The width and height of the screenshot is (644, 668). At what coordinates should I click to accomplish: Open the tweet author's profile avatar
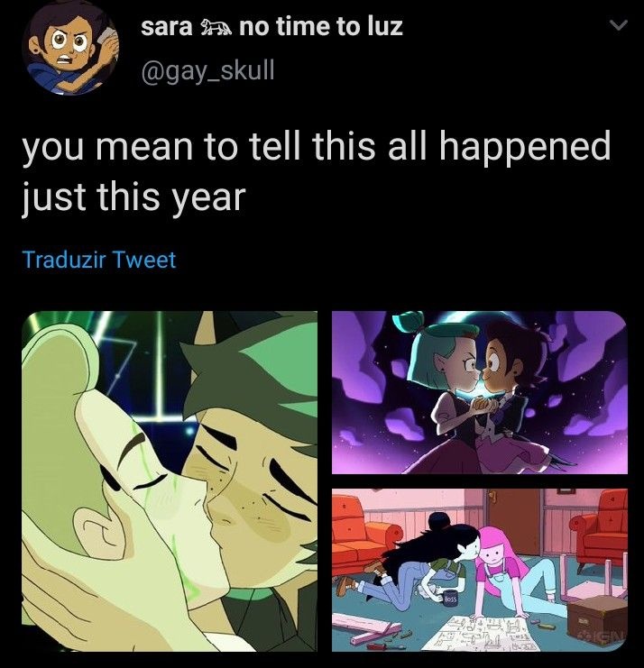[71, 48]
